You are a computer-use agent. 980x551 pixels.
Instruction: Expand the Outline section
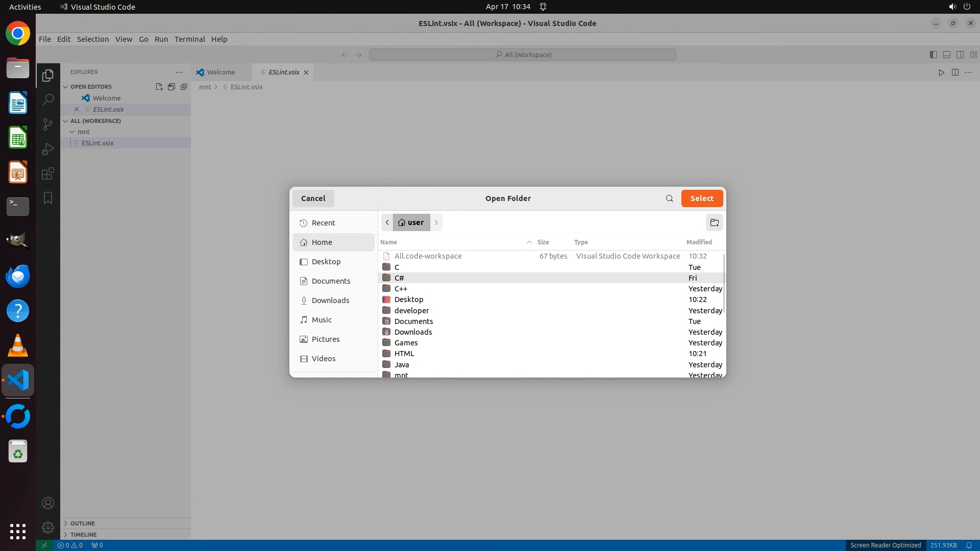[82, 523]
